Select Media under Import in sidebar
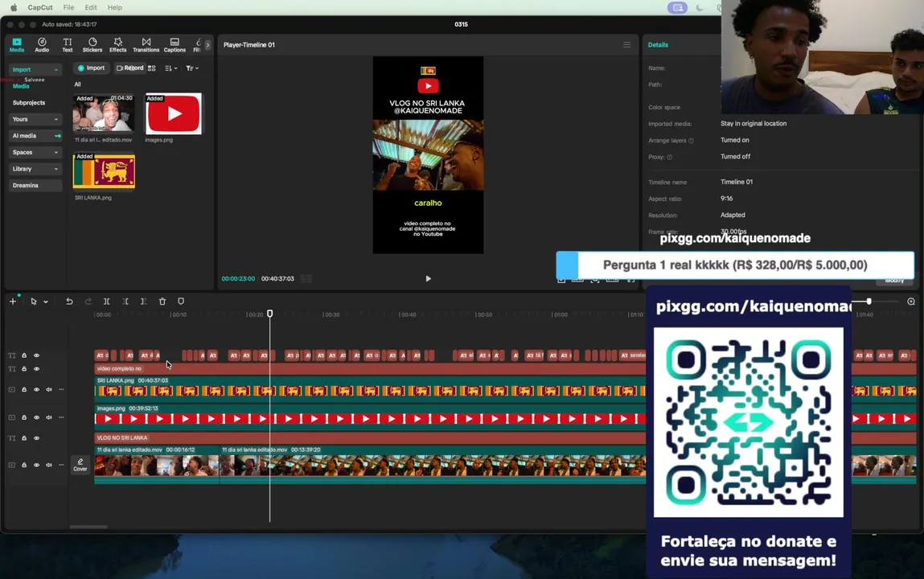 tap(21, 86)
